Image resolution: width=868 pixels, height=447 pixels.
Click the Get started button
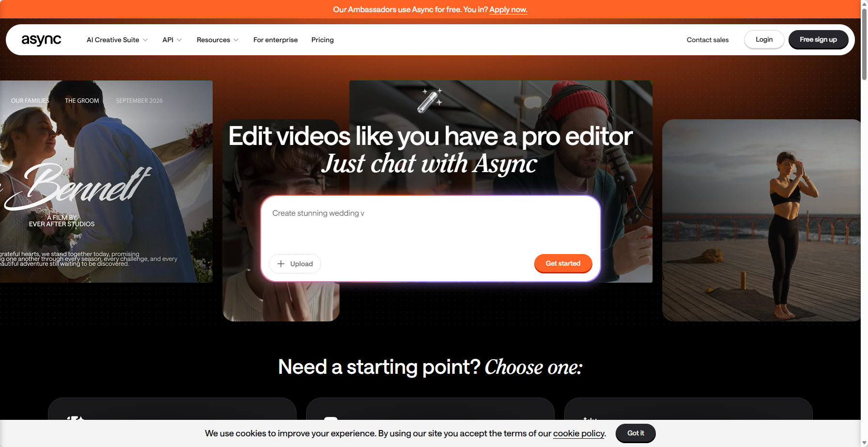point(563,263)
